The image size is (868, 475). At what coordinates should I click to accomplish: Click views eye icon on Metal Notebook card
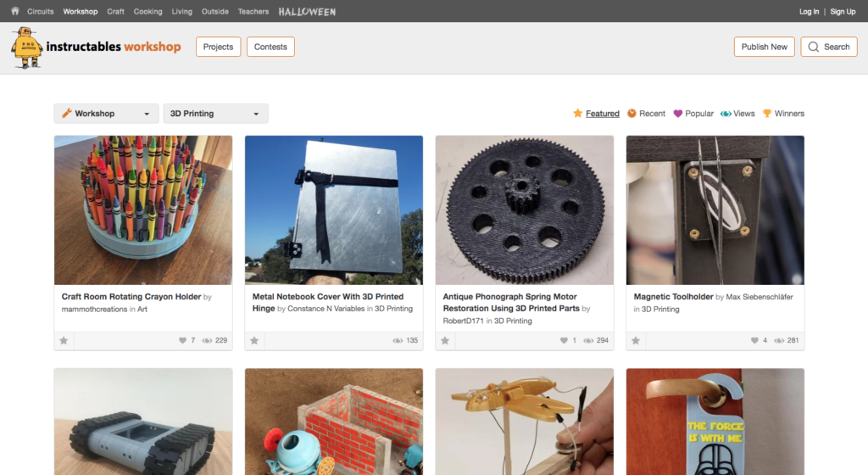398,341
